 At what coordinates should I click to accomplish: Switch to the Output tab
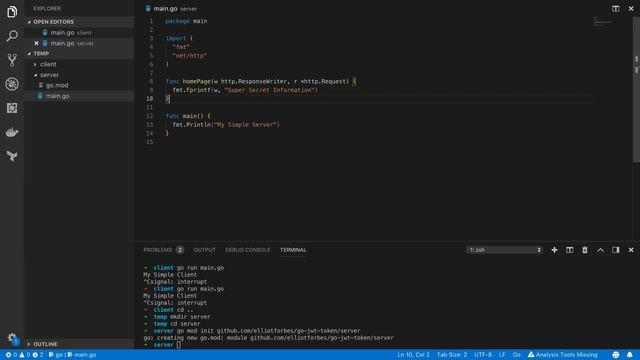(x=204, y=250)
